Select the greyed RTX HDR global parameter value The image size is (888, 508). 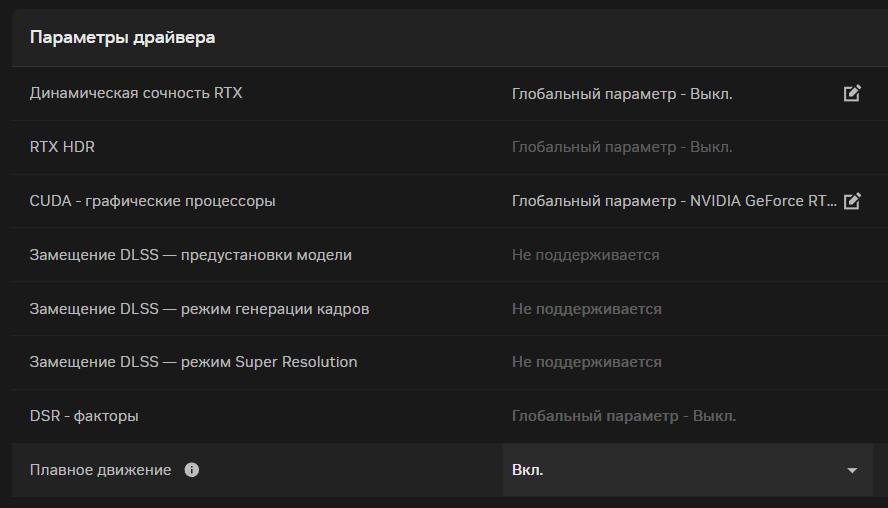point(622,147)
